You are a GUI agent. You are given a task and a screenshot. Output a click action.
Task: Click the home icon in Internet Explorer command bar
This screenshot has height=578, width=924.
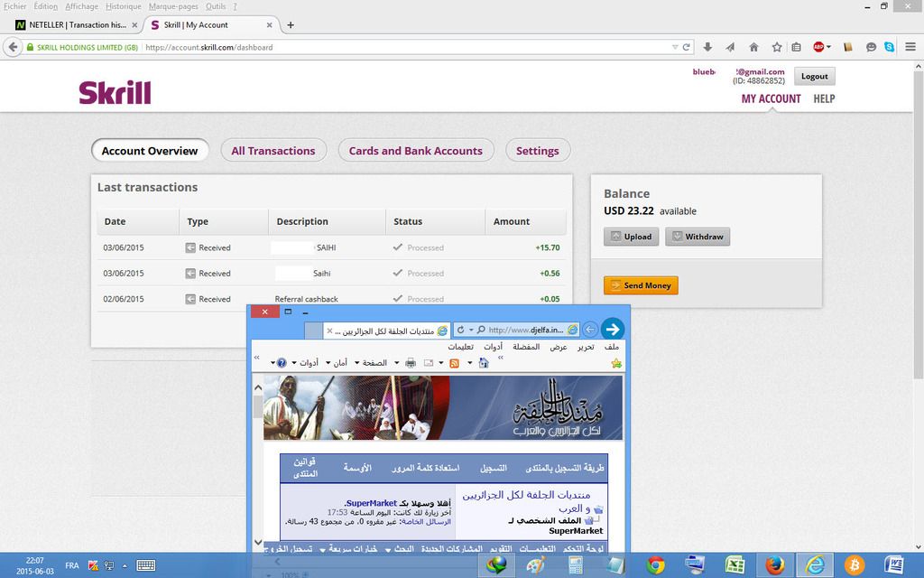(484, 363)
